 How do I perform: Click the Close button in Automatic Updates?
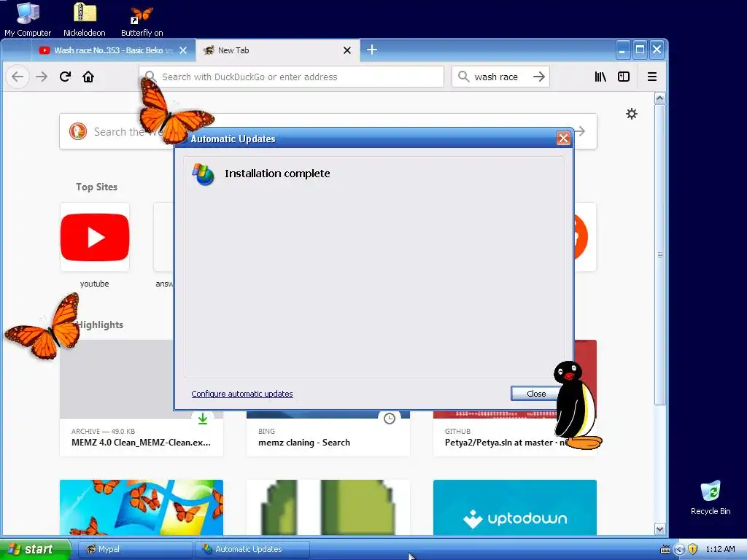[x=535, y=394]
